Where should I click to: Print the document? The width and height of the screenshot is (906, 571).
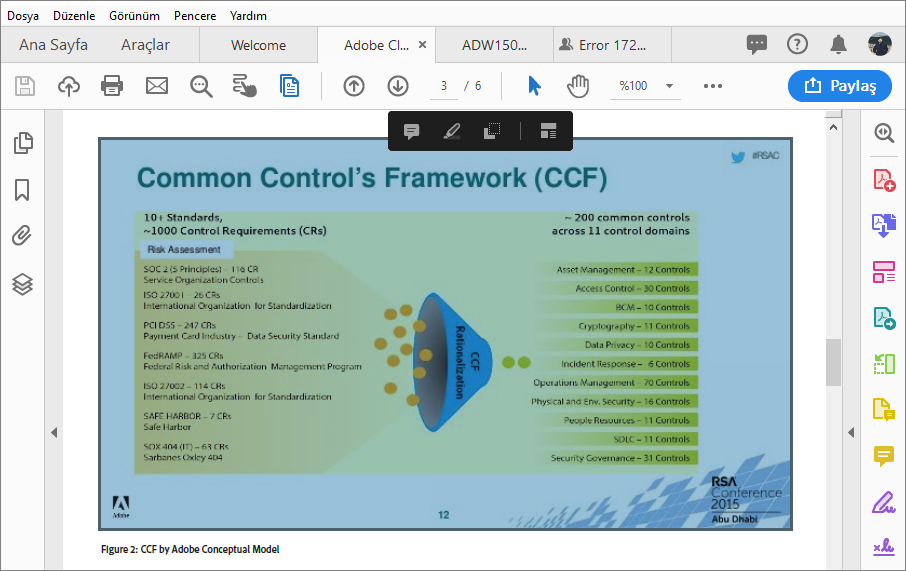(112, 86)
